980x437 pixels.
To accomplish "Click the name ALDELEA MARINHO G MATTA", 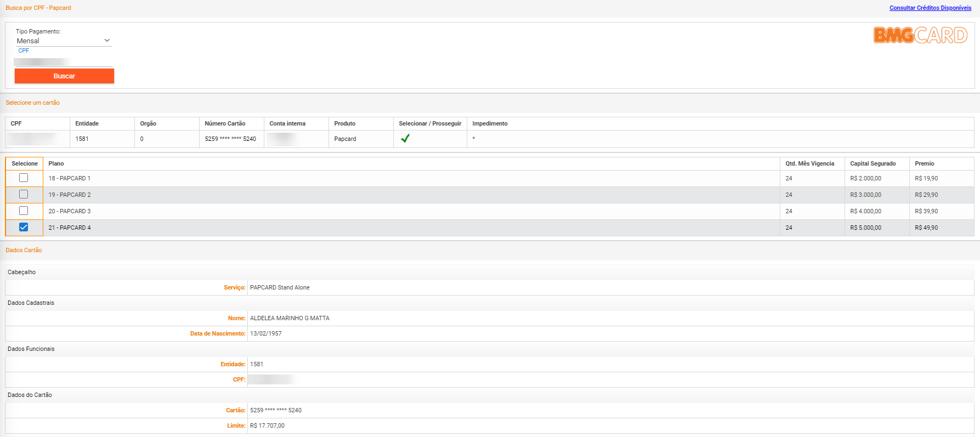I will point(290,318).
